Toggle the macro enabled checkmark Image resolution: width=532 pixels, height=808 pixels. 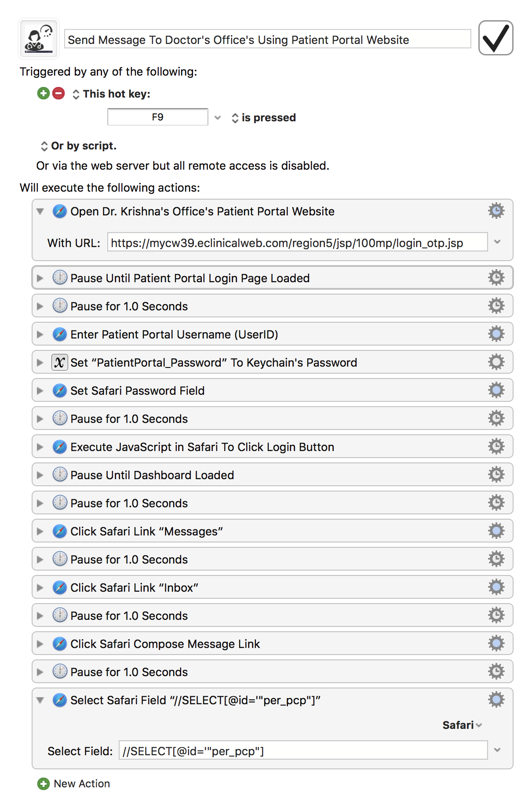coord(496,38)
